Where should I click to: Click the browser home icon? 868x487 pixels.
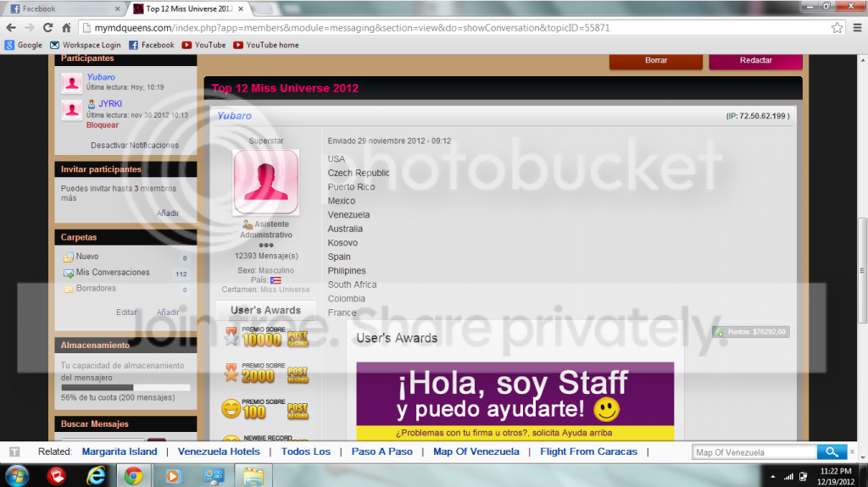(66, 28)
